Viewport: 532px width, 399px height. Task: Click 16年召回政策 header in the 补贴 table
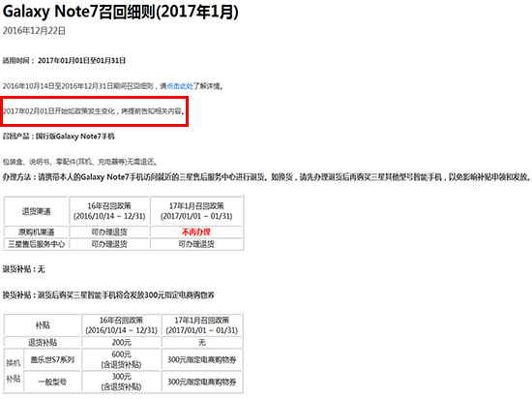coord(122,325)
